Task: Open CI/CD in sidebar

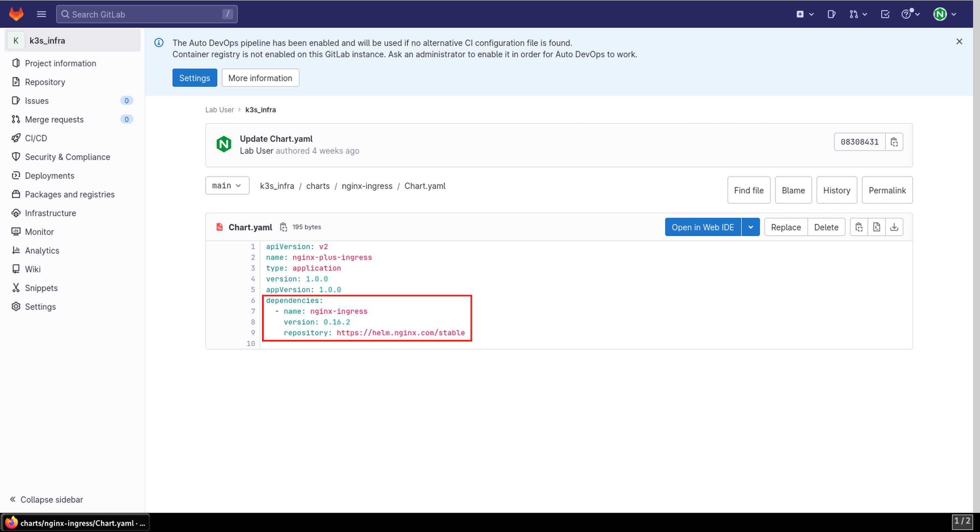Action: pos(73,138)
